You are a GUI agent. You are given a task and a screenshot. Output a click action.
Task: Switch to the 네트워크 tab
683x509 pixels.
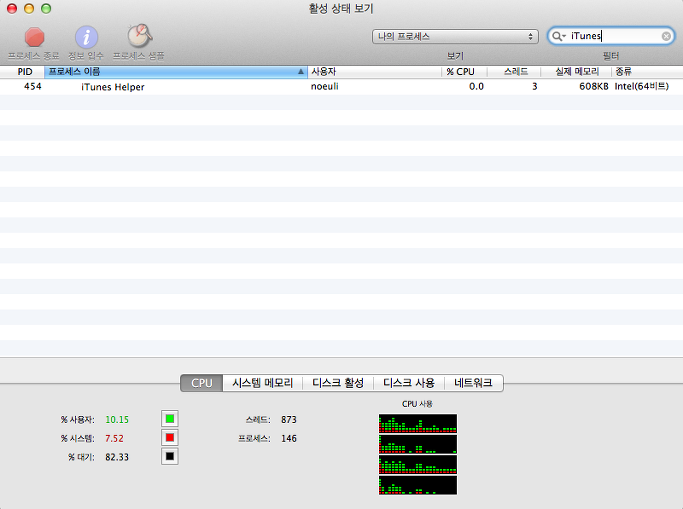(x=473, y=383)
